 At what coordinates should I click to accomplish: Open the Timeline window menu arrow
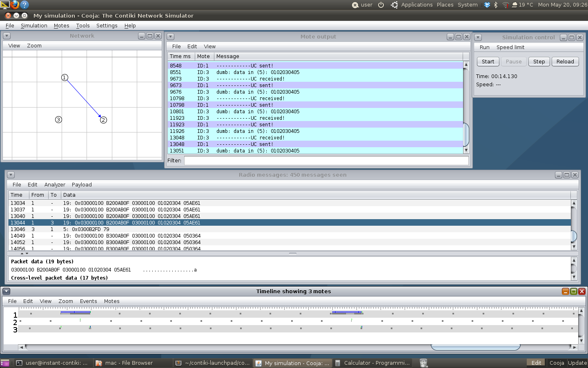6,292
